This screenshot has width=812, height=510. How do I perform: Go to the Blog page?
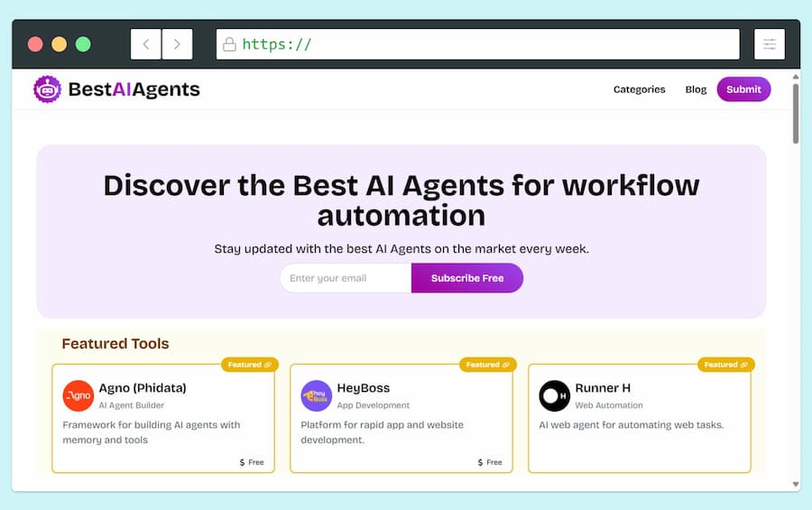point(696,89)
